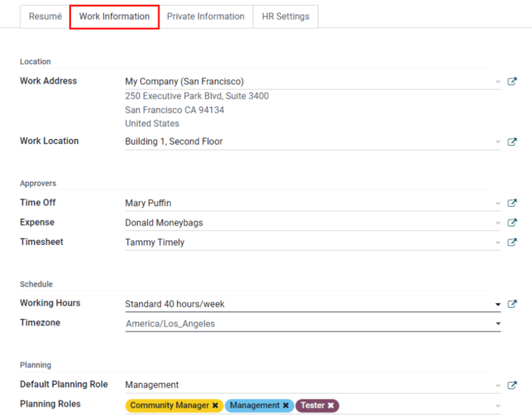
Task: Open the Timezone dropdown
Action: (497, 323)
